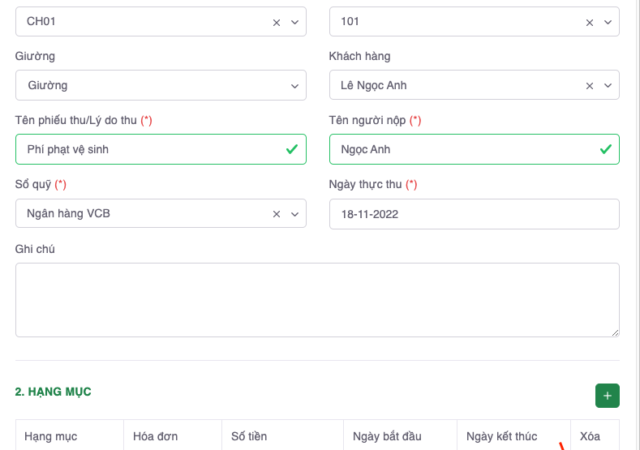Click the Tên phiếu thu input field
Image resolution: width=640 pixels, height=450 pixels.
[x=150, y=150]
